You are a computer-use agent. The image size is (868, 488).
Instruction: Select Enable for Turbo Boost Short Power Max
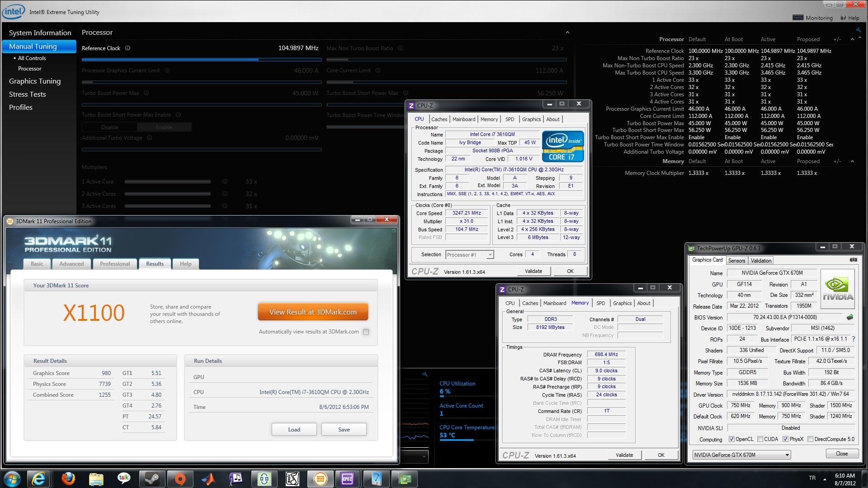164,127
